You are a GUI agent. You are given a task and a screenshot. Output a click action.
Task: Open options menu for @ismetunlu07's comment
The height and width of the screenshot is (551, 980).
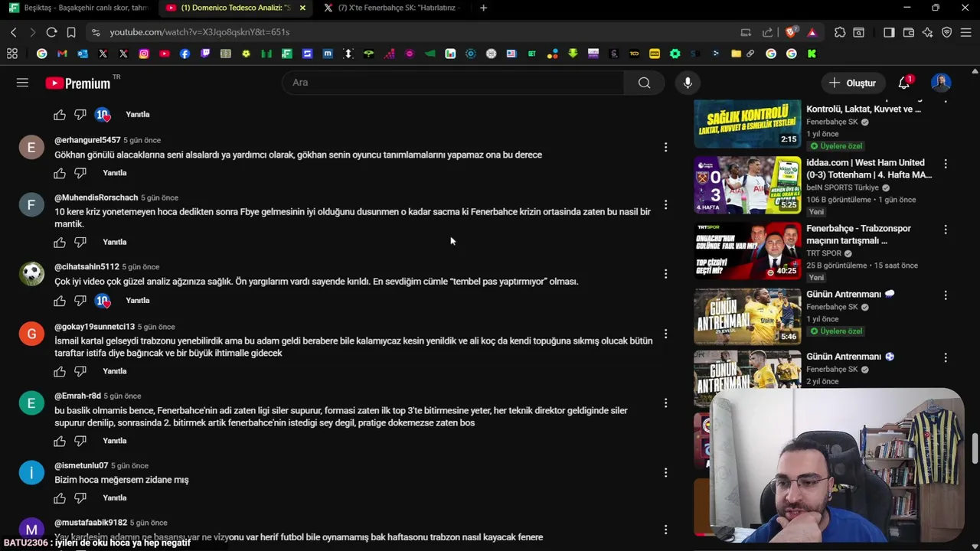pyautogui.click(x=665, y=473)
